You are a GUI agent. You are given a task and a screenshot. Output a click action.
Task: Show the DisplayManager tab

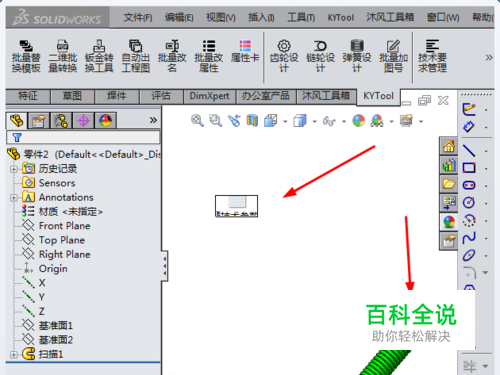click(106, 120)
